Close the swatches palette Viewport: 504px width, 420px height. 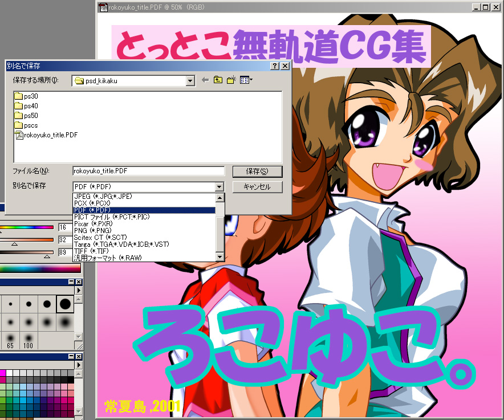coord(79,357)
